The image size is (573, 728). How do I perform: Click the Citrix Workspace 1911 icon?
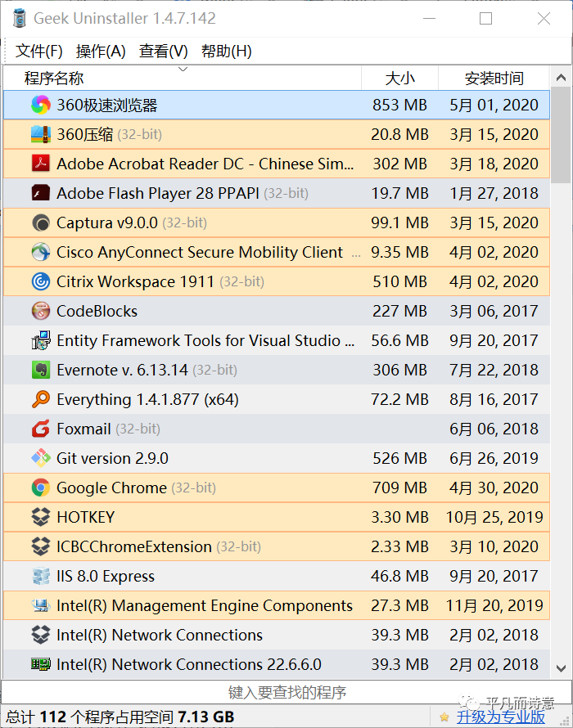(41, 281)
